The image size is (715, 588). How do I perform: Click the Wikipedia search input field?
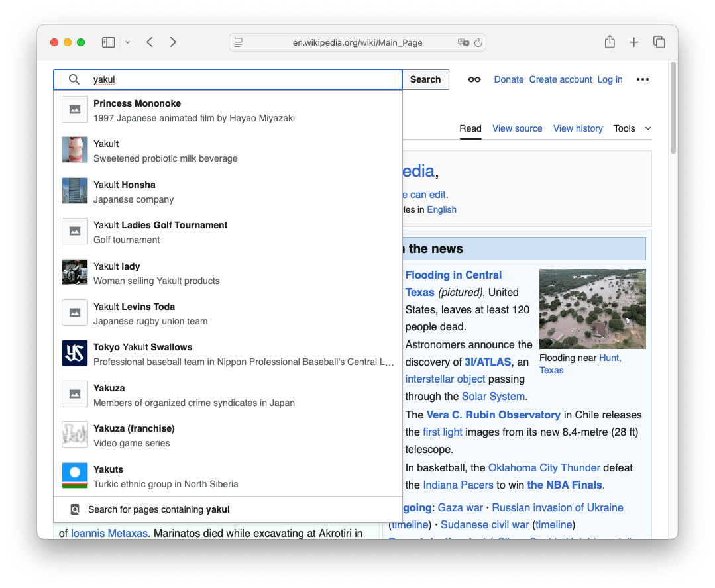pos(228,79)
